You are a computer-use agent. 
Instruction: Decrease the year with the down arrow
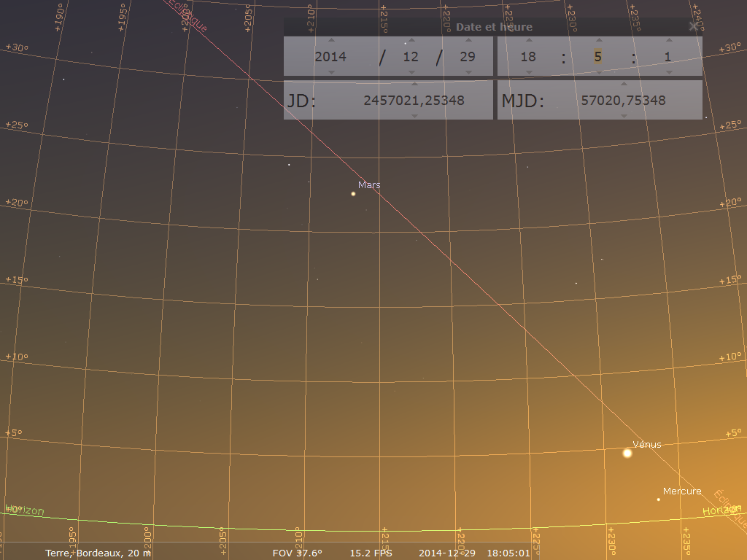pyautogui.click(x=330, y=72)
